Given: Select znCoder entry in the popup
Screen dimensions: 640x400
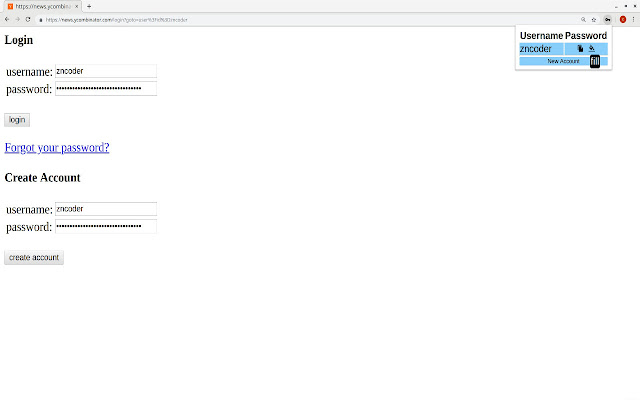Looking at the screenshot, I should (541, 49).
